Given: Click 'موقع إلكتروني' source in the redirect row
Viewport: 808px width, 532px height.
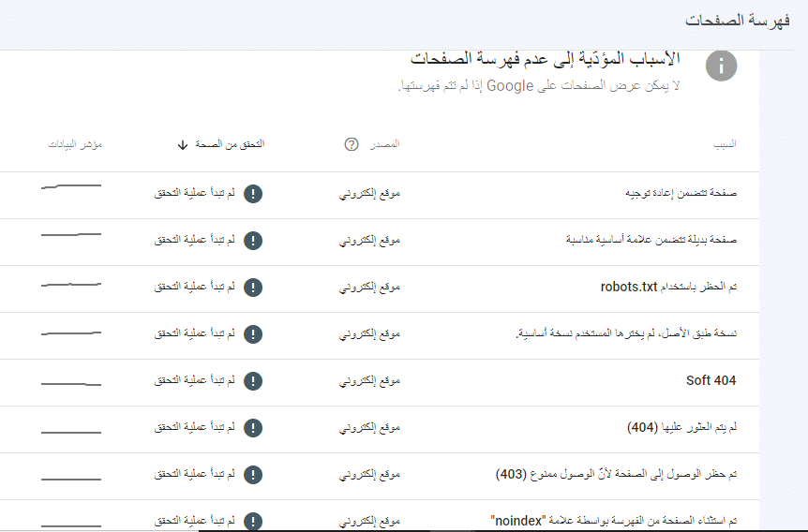Looking at the screenshot, I should point(369,194).
